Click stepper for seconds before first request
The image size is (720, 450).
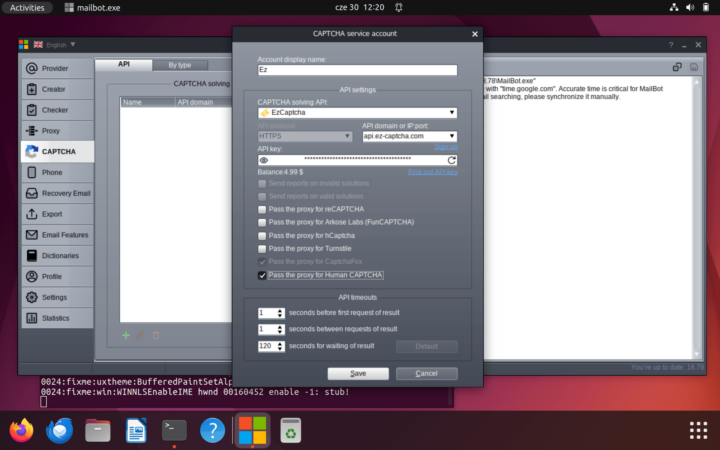[280, 313]
